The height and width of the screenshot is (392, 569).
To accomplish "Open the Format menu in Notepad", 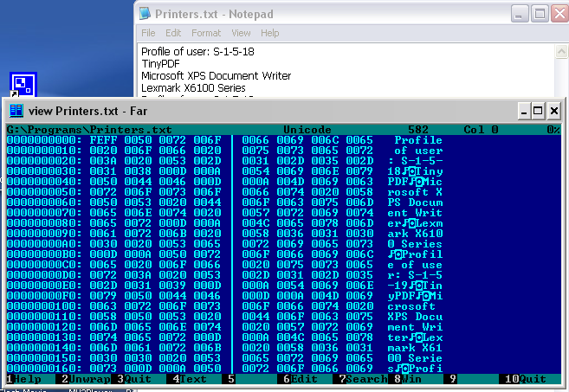I will tap(205, 33).
